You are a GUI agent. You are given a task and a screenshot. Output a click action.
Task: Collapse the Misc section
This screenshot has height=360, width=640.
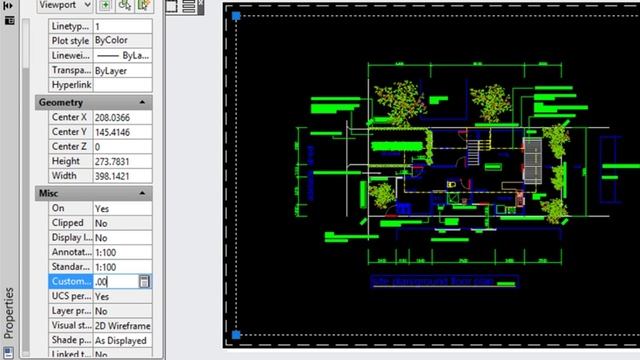142,193
